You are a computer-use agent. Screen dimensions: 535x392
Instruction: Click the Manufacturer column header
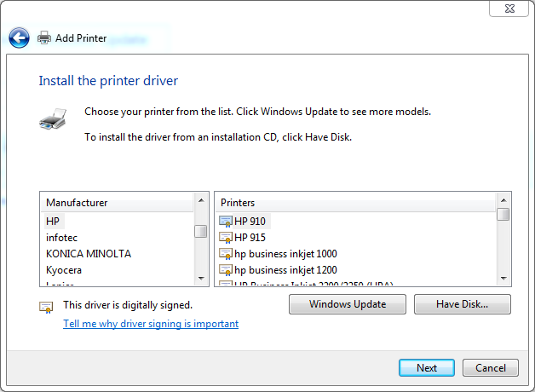coord(118,203)
